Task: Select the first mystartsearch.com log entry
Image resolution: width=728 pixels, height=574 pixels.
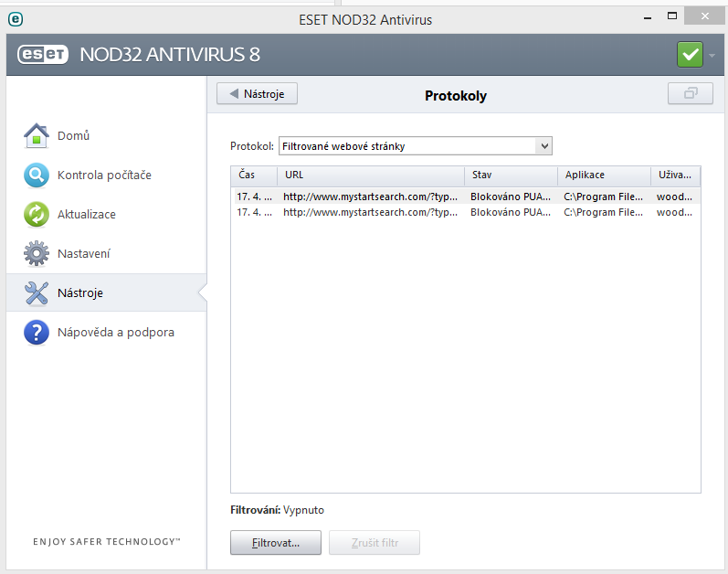Action: pyautogui.click(x=370, y=196)
